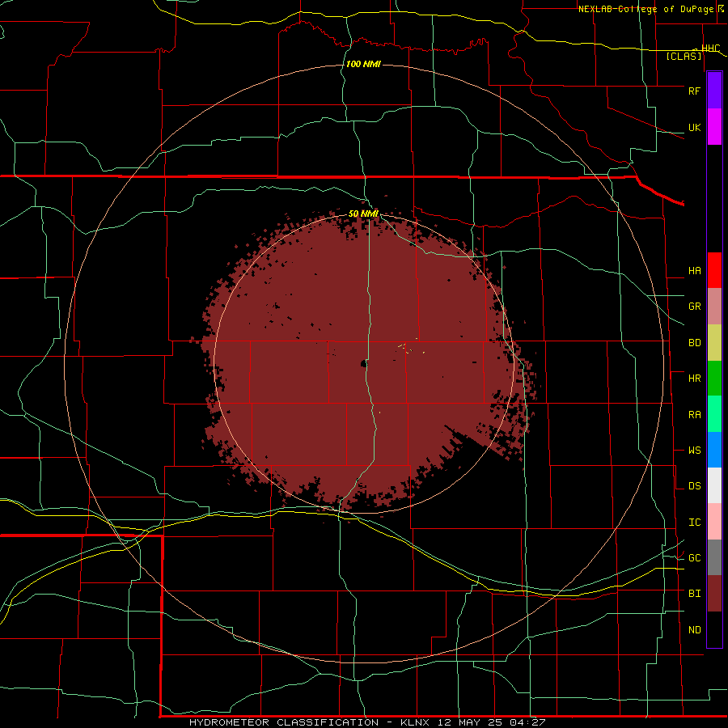
Task: Click the yellow BD legend color swatch
Action: (x=714, y=342)
